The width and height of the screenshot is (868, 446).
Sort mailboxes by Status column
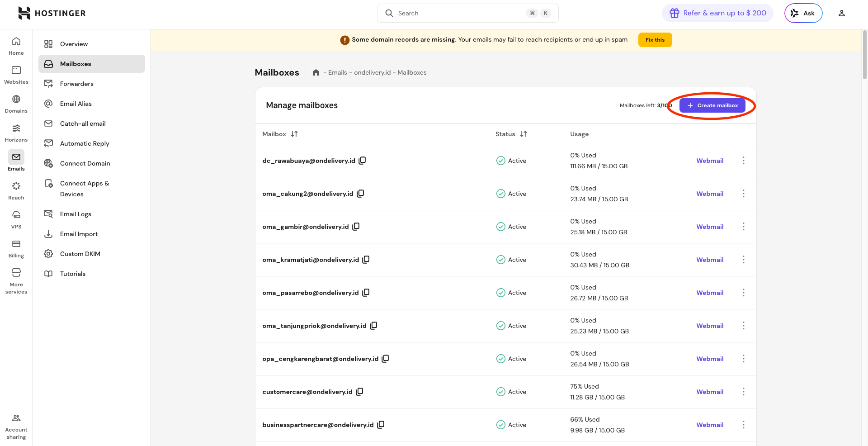[x=524, y=134]
